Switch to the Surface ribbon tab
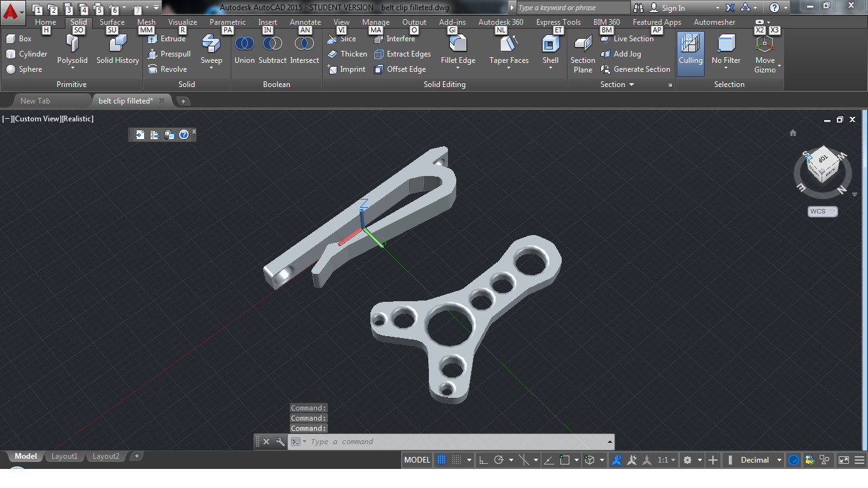 (112, 22)
